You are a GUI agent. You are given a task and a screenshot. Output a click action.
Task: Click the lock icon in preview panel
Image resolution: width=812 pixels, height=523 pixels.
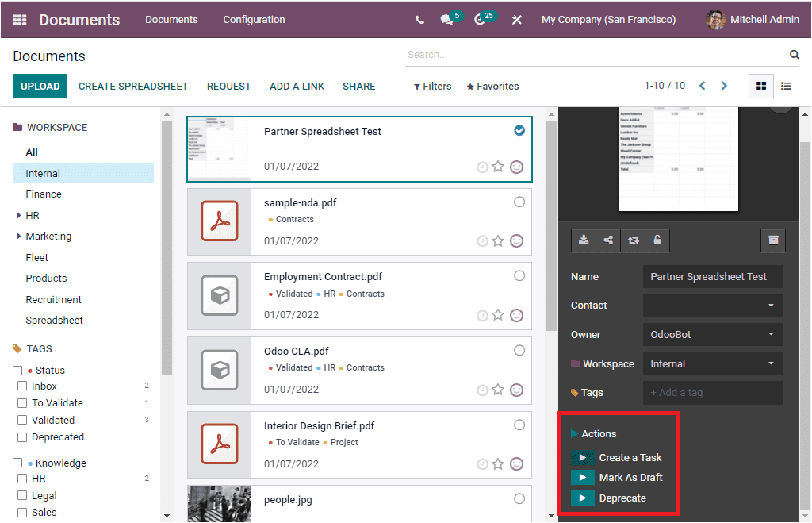click(x=657, y=240)
